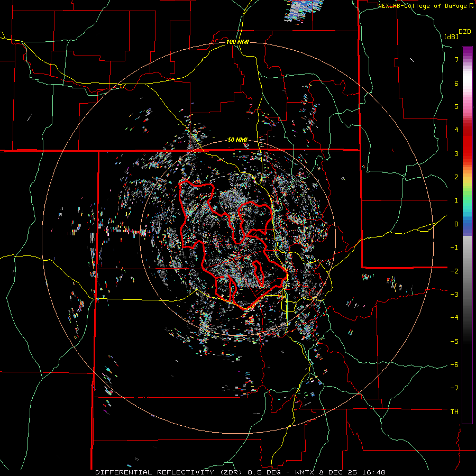Click the -7 value on the scale
The width and height of the screenshot is (476, 476).
454,388
